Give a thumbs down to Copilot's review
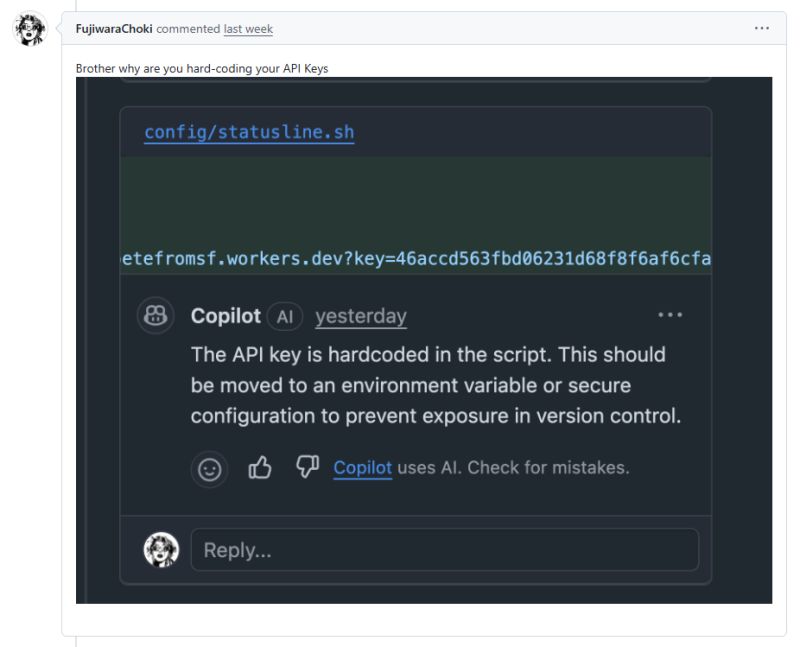 pos(306,466)
